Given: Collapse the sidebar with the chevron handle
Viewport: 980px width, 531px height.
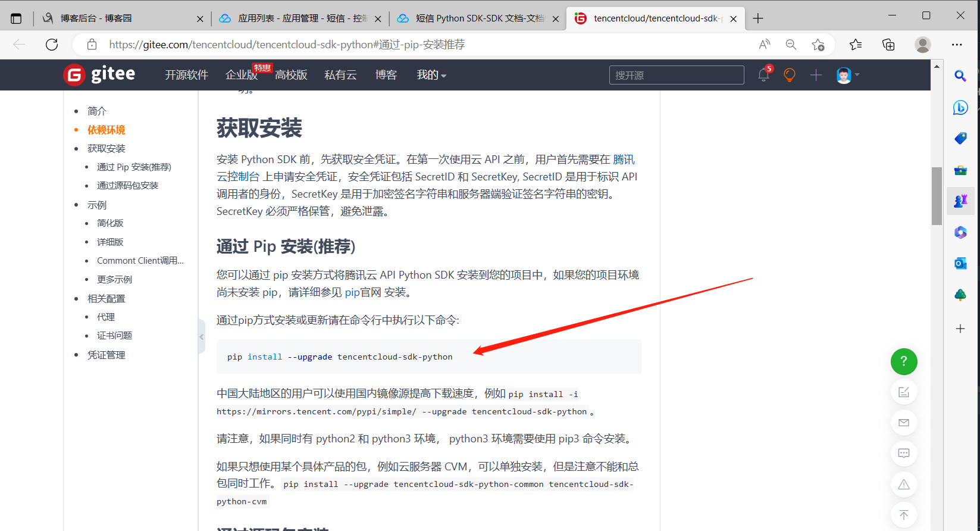Looking at the screenshot, I should click(x=202, y=337).
